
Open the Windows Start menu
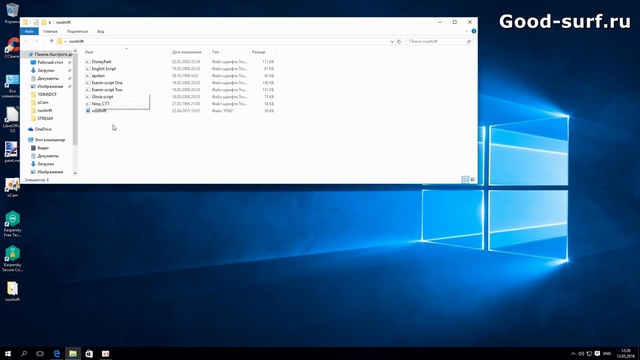[8, 353]
